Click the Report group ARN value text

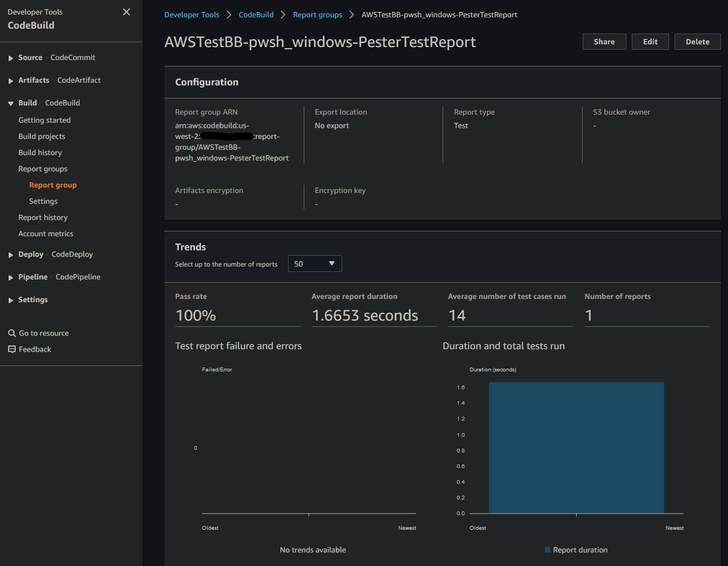(232, 142)
